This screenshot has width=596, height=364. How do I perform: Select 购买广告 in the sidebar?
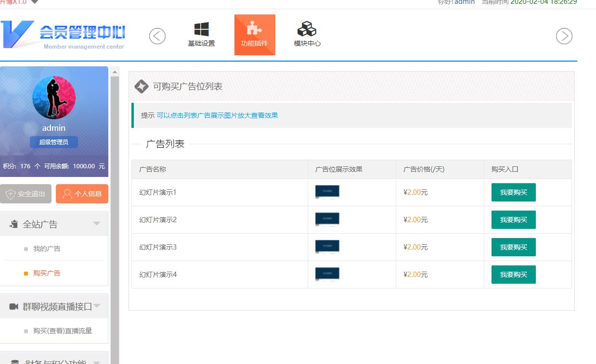pos(47,273)
